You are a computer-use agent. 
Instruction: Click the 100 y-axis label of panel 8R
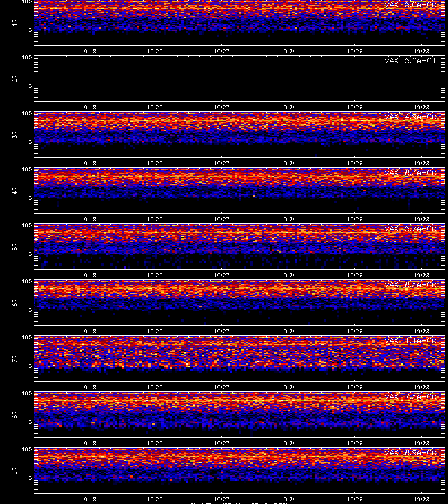click(x=27, y=394)
